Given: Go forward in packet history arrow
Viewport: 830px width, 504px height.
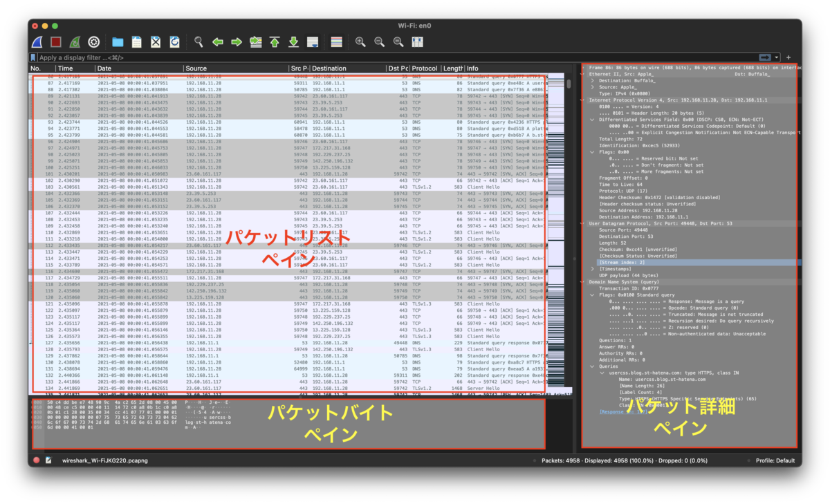Looking at the screenshot, I should tap(237, 42).
